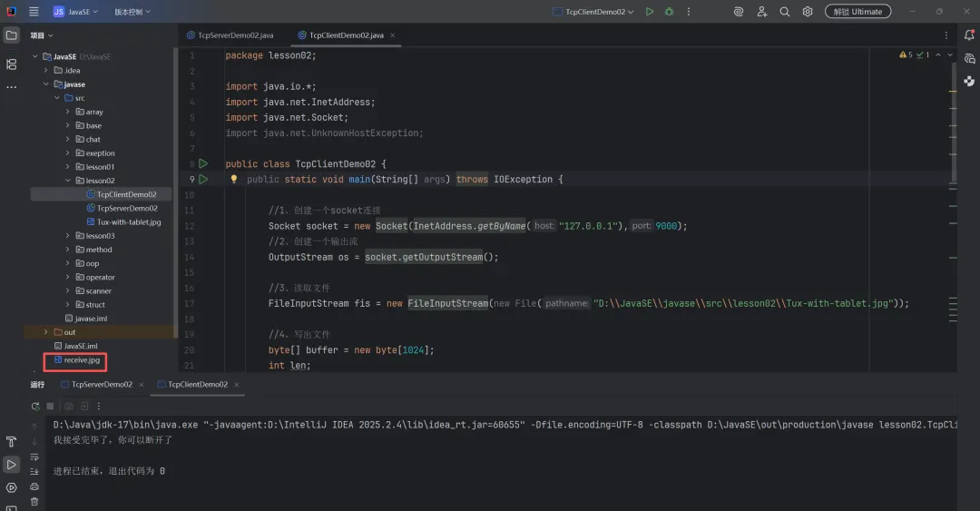This screenshot has width=980, height=511.
Task: Open IDE settings gear in title bar
Action: tap(807, 12)
